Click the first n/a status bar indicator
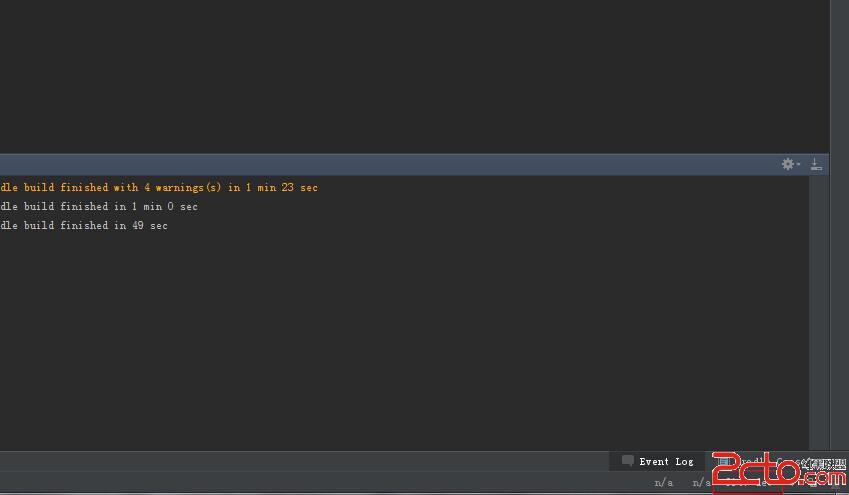849x495 pixels. point(664,483)
